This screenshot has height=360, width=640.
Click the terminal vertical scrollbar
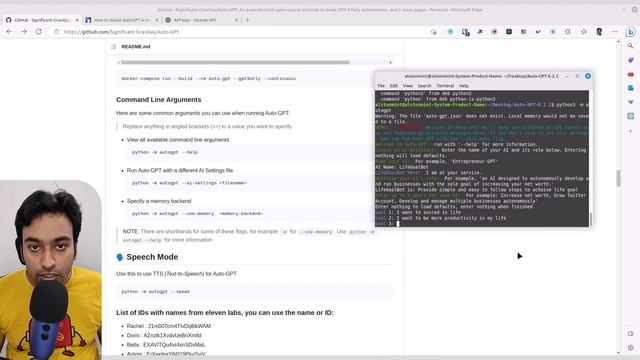[x=590, y=219]
